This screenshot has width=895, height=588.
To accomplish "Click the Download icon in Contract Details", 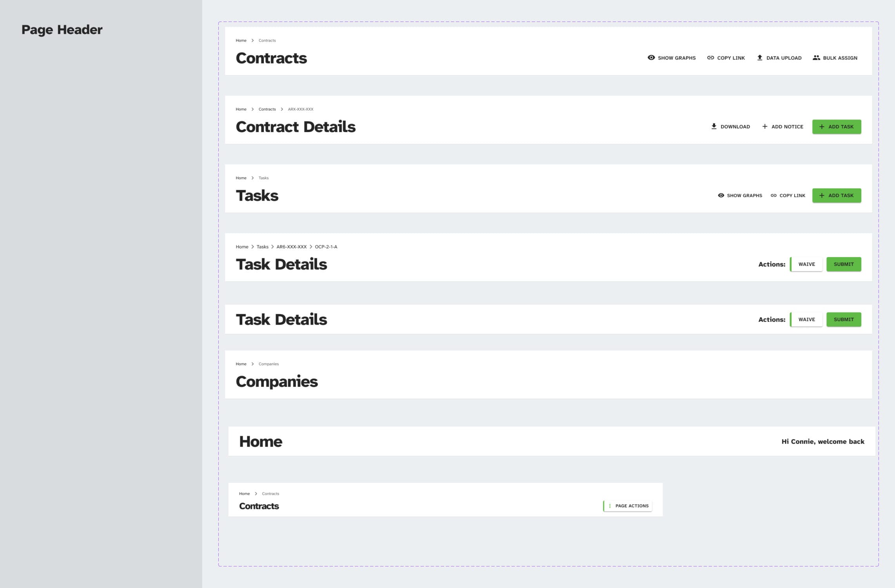I will 714,126.
